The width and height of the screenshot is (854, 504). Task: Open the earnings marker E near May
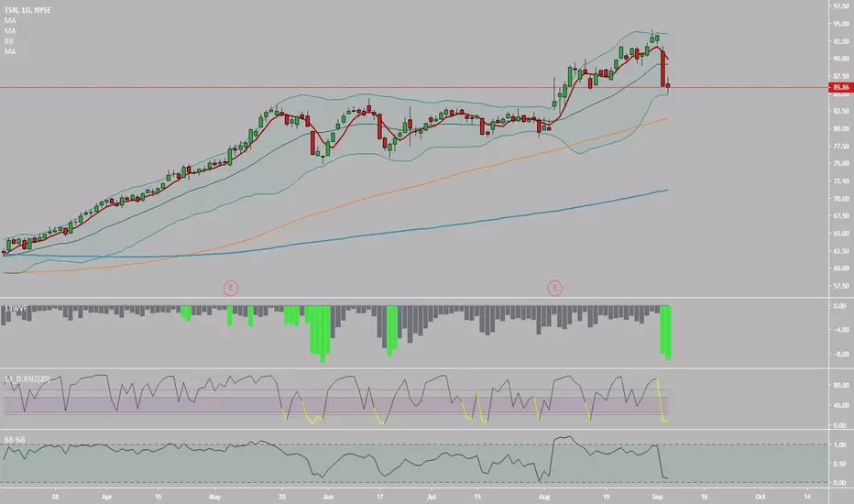[230, 288]
